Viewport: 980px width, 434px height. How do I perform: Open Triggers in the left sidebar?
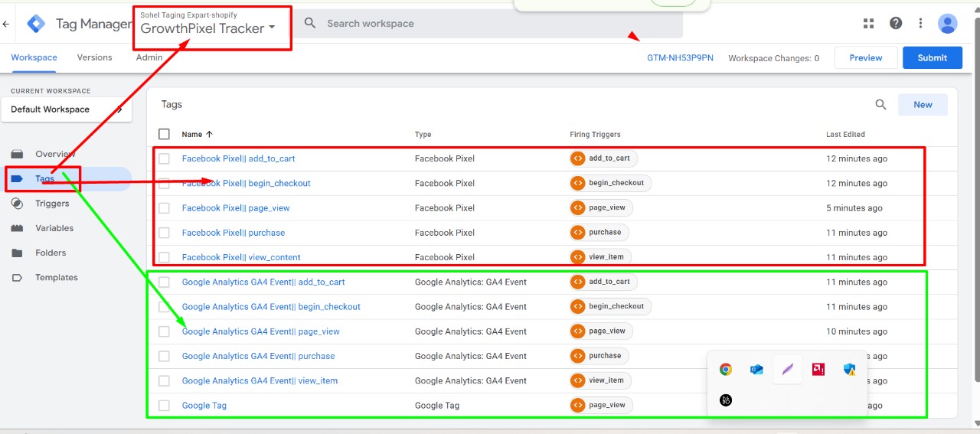[x=52, y=204]
